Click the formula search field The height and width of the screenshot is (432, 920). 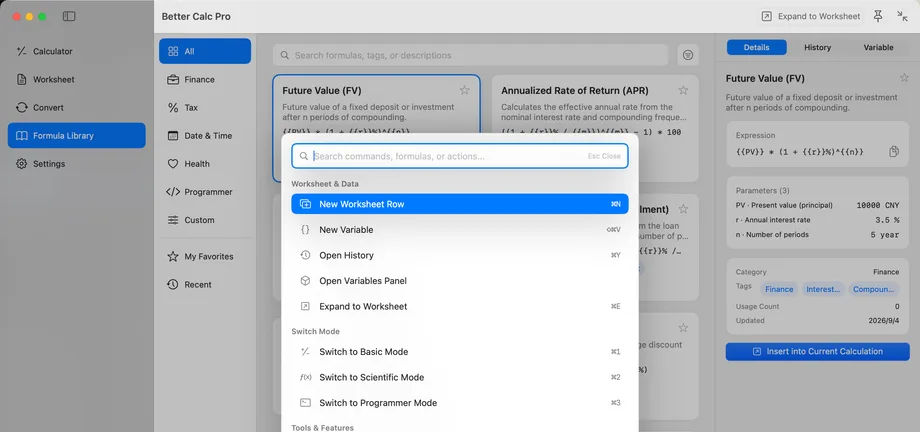pyautogui.click(x=471, y=55)
